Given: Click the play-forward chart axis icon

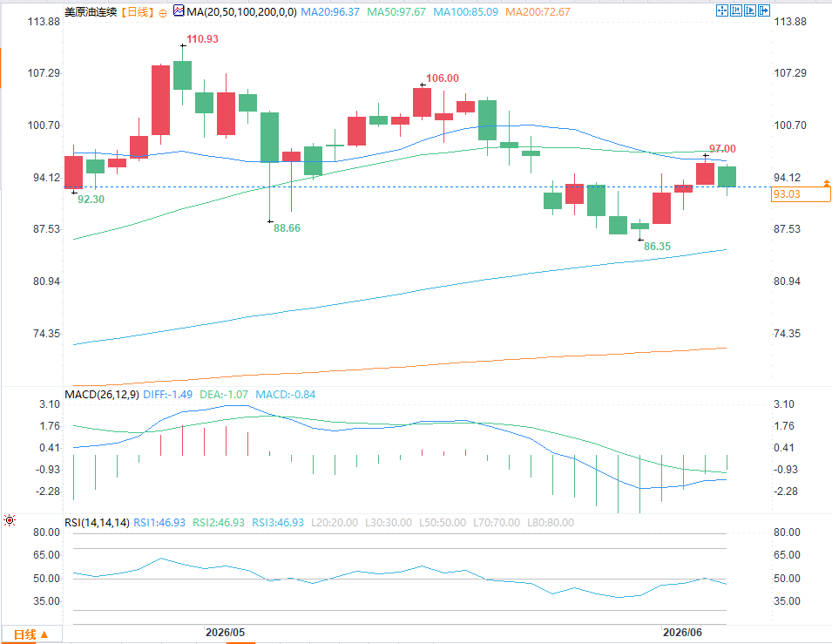Looking at the screenshot, I should (750, 10).
